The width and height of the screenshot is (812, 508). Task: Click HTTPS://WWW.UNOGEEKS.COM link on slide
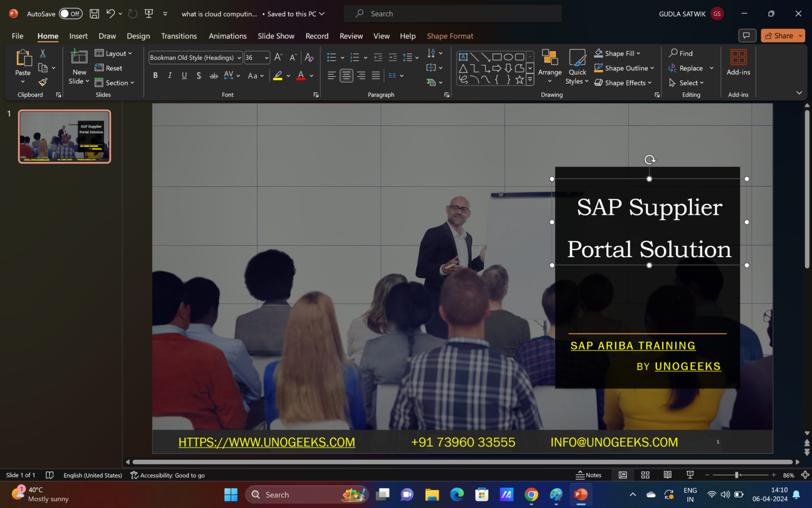pos(266,442)
